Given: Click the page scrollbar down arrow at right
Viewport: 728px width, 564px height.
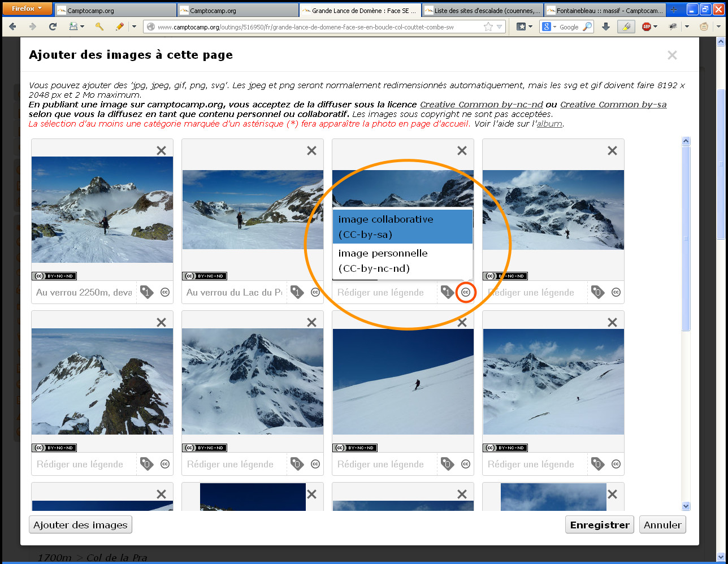Looking at the screenshot, I should click(721, 557).
